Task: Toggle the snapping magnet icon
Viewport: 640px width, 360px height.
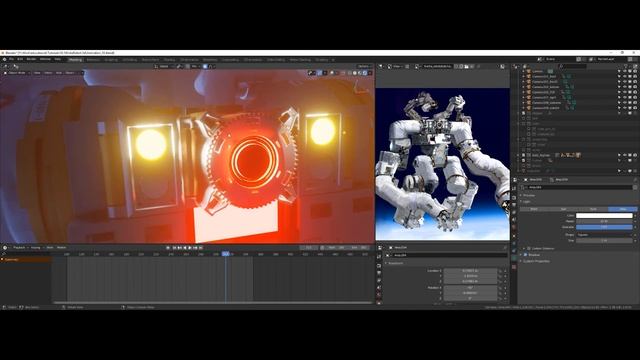Action: [188, 66]
